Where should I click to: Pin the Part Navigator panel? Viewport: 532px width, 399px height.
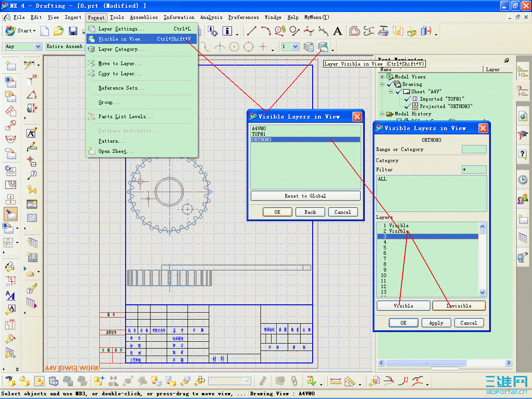click(x=507, y=60)
